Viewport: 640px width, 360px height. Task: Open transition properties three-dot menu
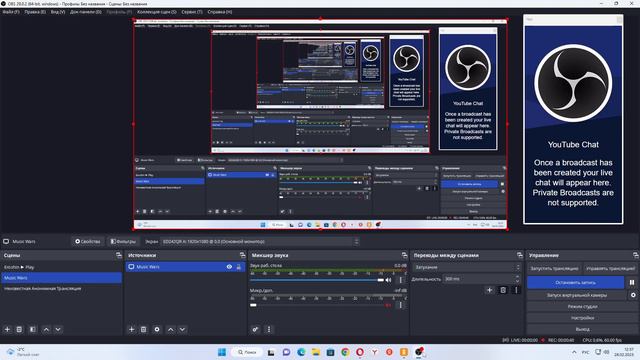click(x=516, y=290)
